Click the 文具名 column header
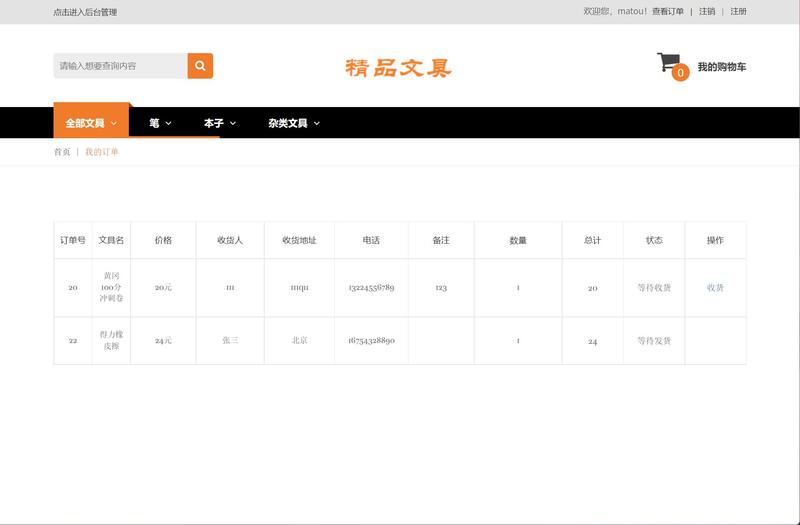Screen dimensions: 800x525 111,240
